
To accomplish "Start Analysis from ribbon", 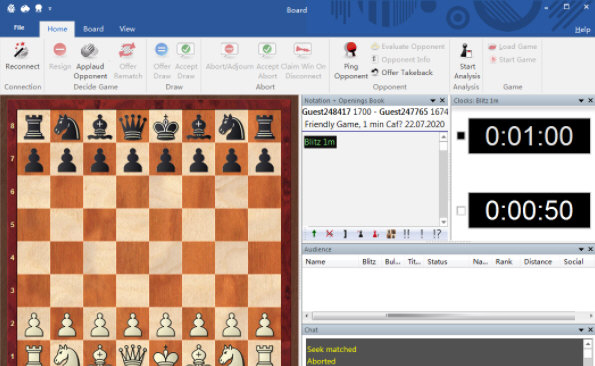I will [x=467, y=61].
